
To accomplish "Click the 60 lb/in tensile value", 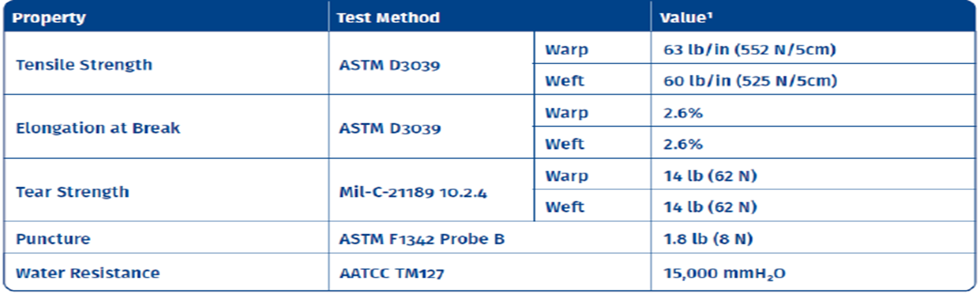I will click(750, 81).
